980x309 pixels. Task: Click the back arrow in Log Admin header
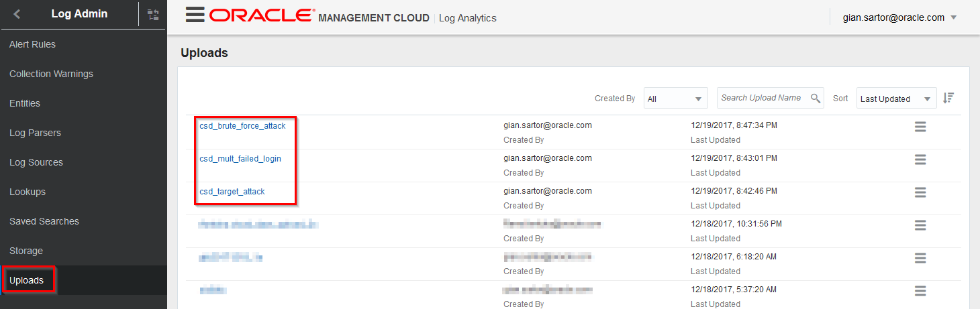point(17,13)
